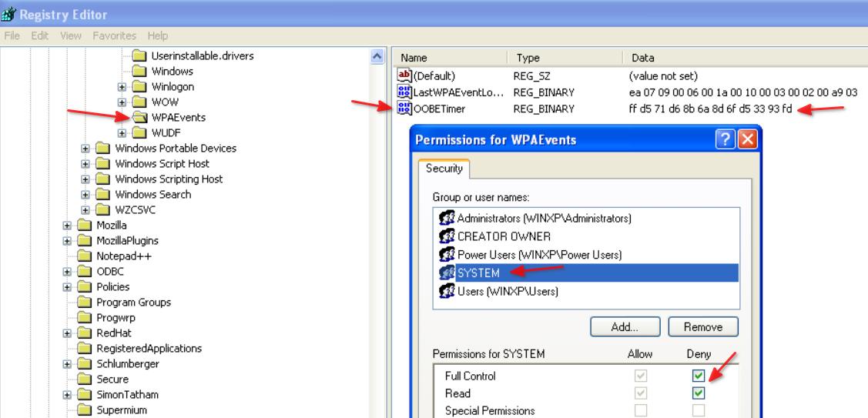Toggle Deny checkbox for Full Control
Image resolution: width=868 pixels, height=418 pixels.
click(x=699, y=376)
